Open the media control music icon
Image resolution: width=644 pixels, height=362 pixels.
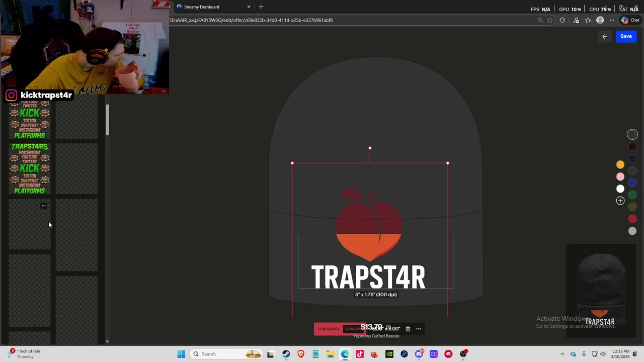pos(576,20)
